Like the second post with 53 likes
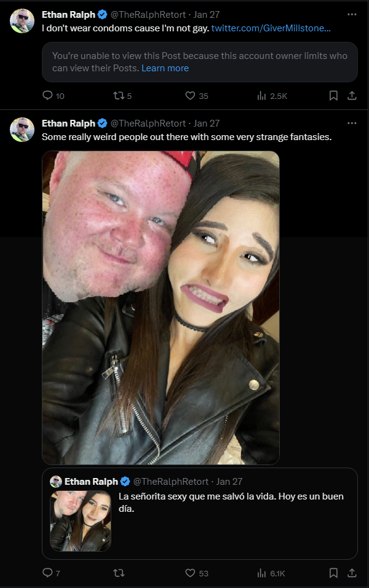 pyautogui.click(x=196, y=573)
